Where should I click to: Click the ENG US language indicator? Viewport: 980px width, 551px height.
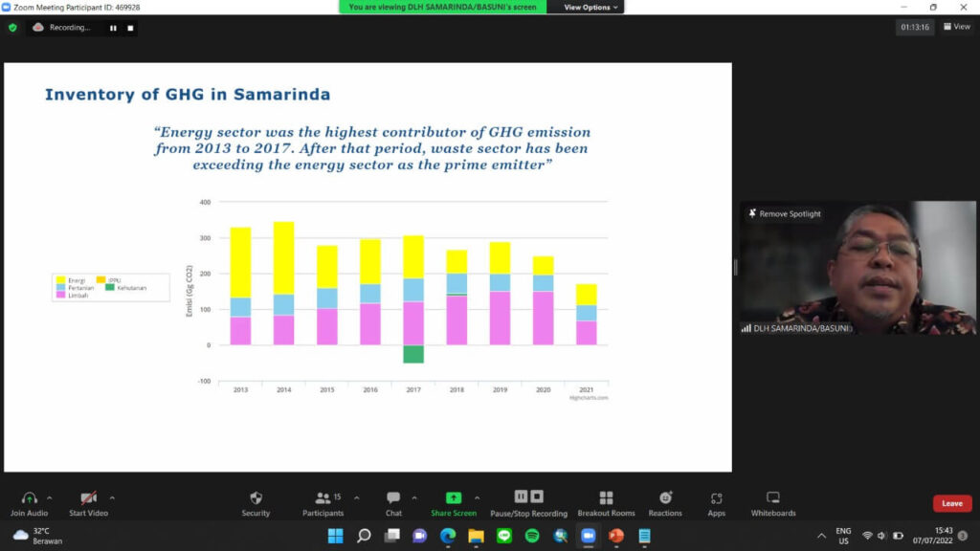pos(843,536)
